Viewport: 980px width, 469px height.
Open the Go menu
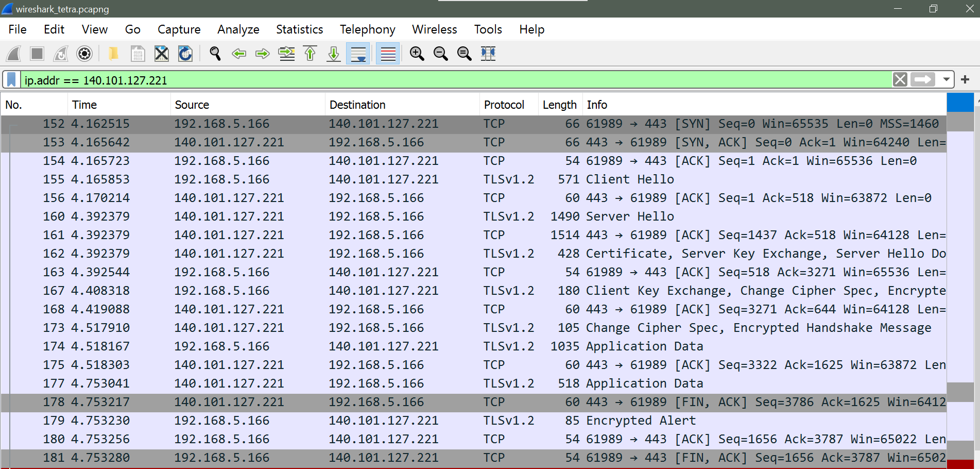(133, 29)
